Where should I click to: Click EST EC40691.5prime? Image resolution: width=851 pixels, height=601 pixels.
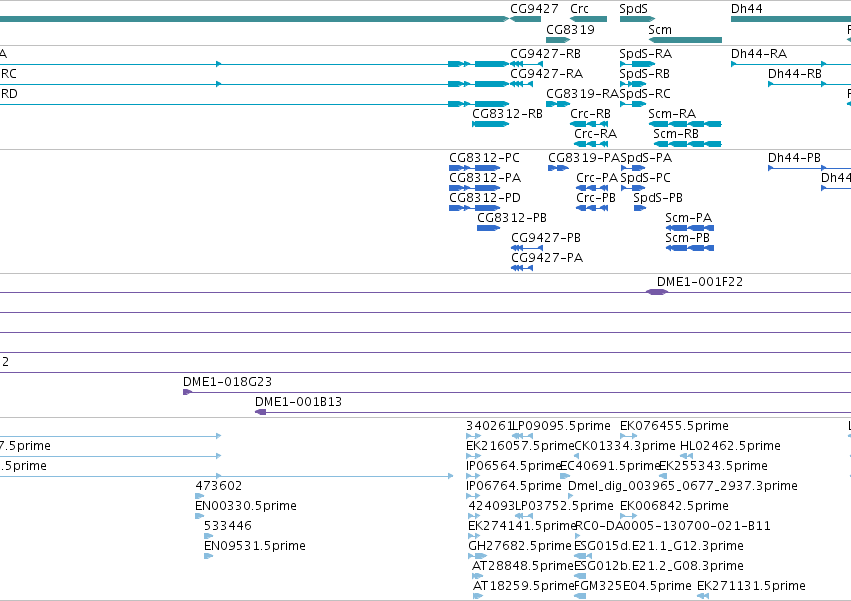pyautogui.click(x=609, y=466)
